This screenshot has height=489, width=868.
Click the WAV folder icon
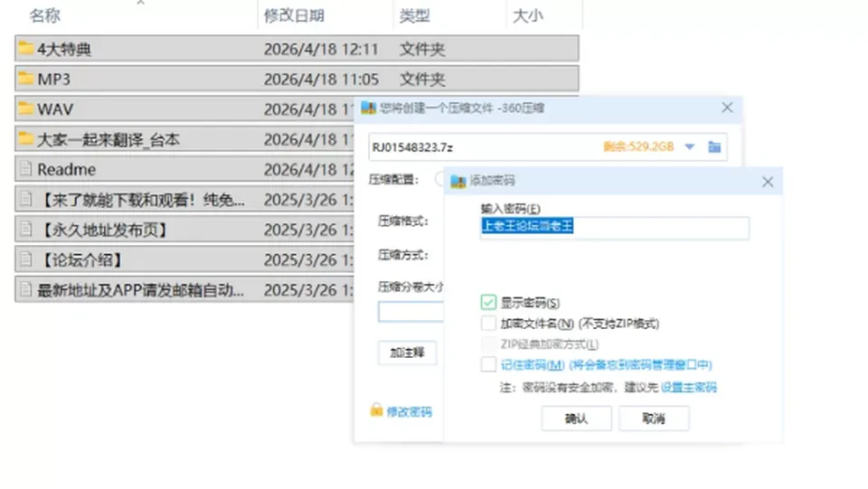click(25, 108)
